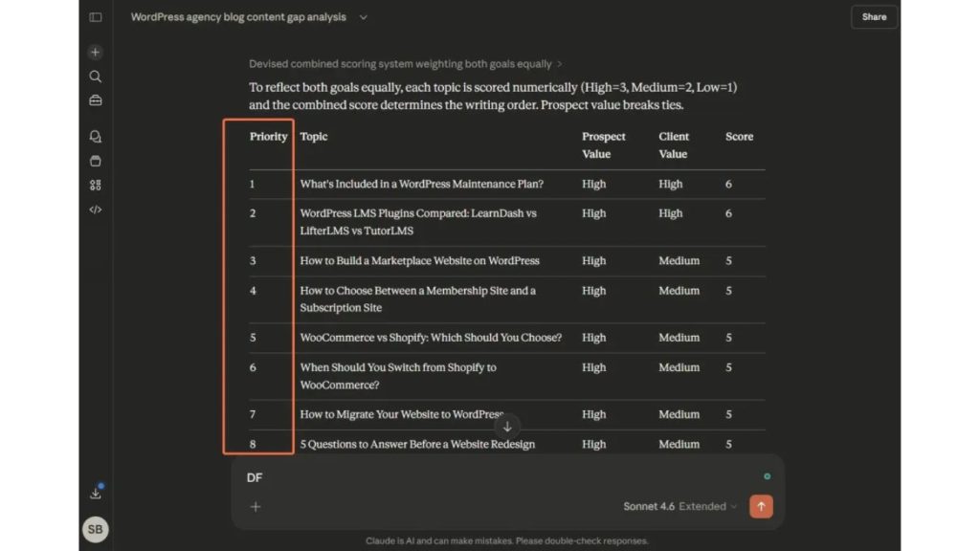Select 'How to Choose Between a Membership Site' topic
The height and width of the screenshot is (551, 980).
point(417,299)
